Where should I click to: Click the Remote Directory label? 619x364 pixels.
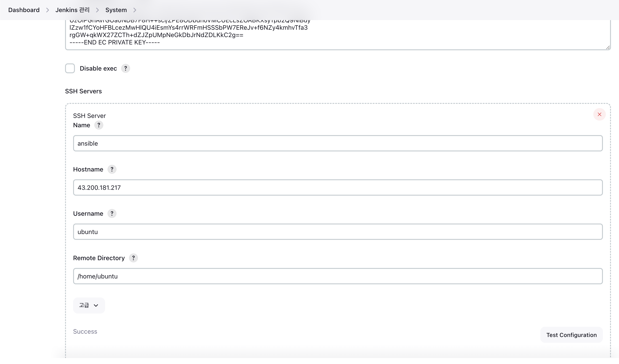(99, 258)
